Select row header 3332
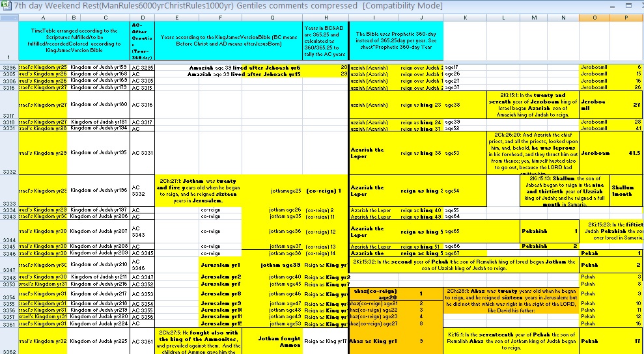This screenshot has height=354, width=644. pyautogui.click(x=9, y=153)
